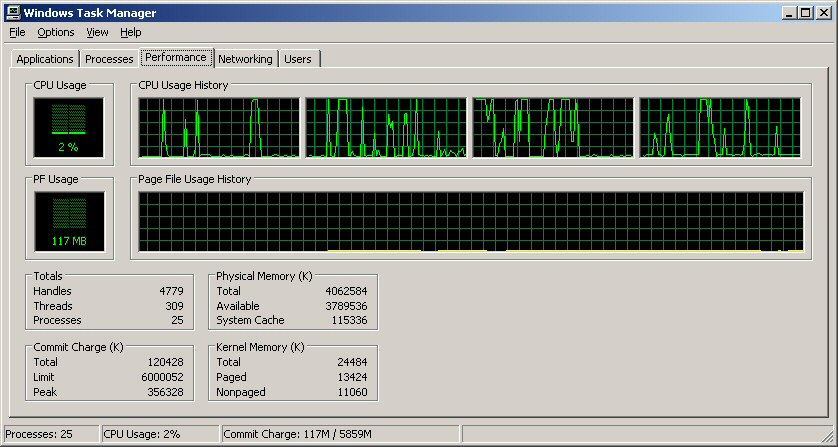
Task: Click the Processes value 25 in Totals
Action: pyautogui.click(x=177, y=321)
